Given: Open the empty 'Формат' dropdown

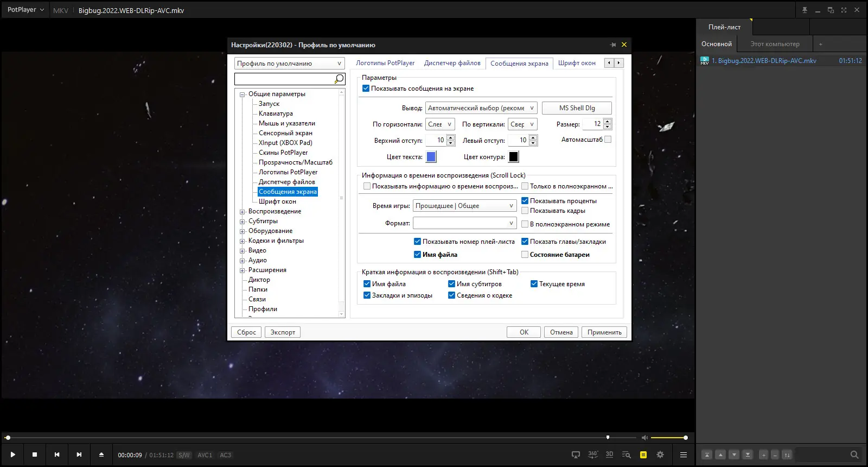Looking at the screenshot, I should click(464, 223).
